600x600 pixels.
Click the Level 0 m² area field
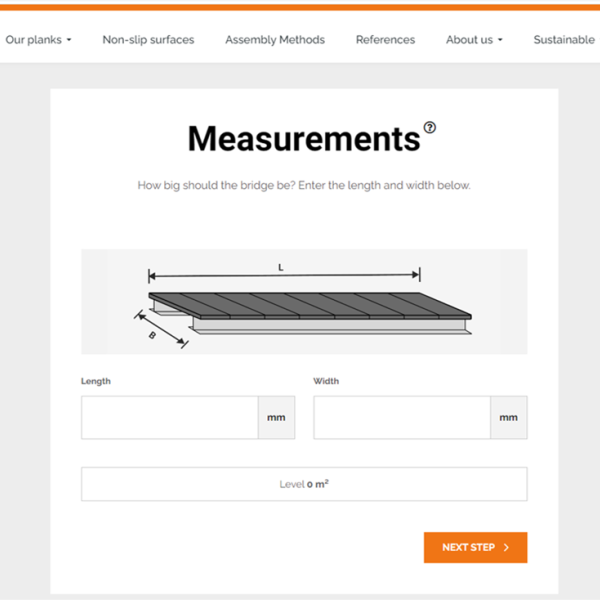[x=304, y=484]
